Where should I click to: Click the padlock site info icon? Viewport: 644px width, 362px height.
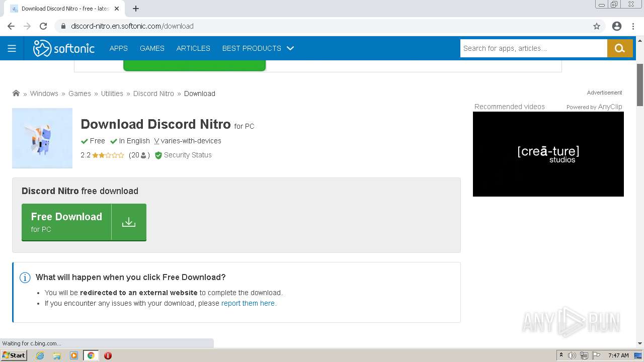pos(63,26)
